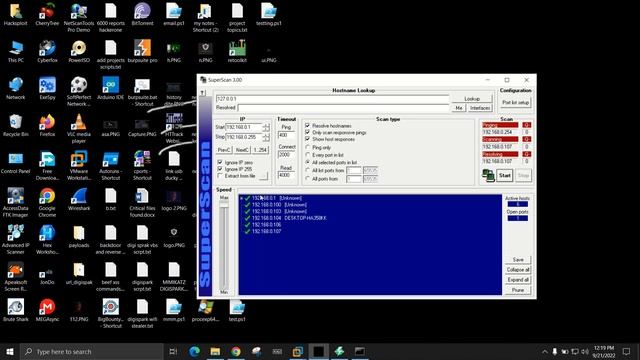Viewport: 640px width, 360px height.
Task: Expand the 192.168.0.1 result entry
Action: click(241, 198)
